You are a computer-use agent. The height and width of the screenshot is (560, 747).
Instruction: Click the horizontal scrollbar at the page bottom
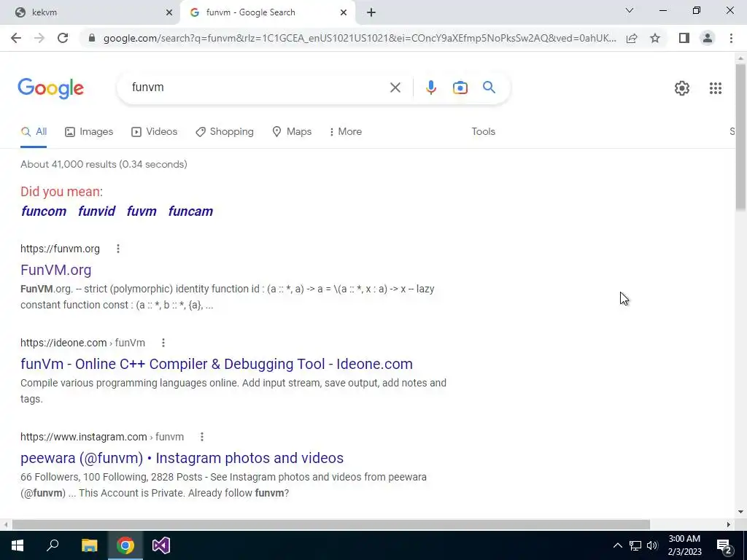click(x=330, y=524)
